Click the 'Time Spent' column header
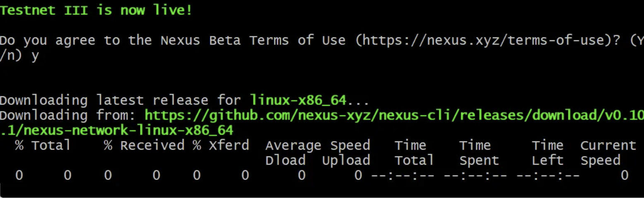The height and width of the screenshot is (199, 644). (479, 153)
